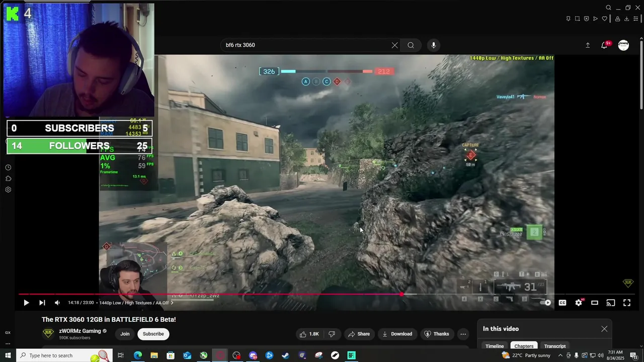Switch to the Timeline tab
The width and height of the screenshot is (644, 362).
pyautogui.click(x=495, y=346)
